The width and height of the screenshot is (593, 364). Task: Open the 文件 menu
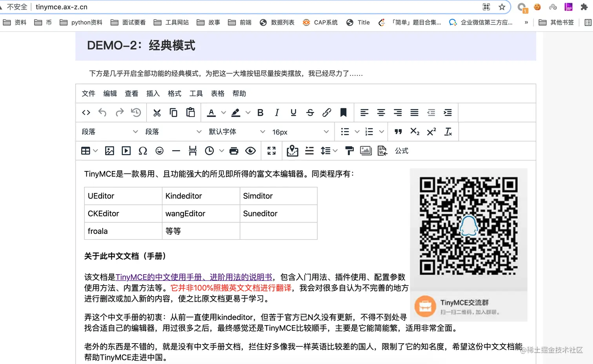tap(89, 94)
